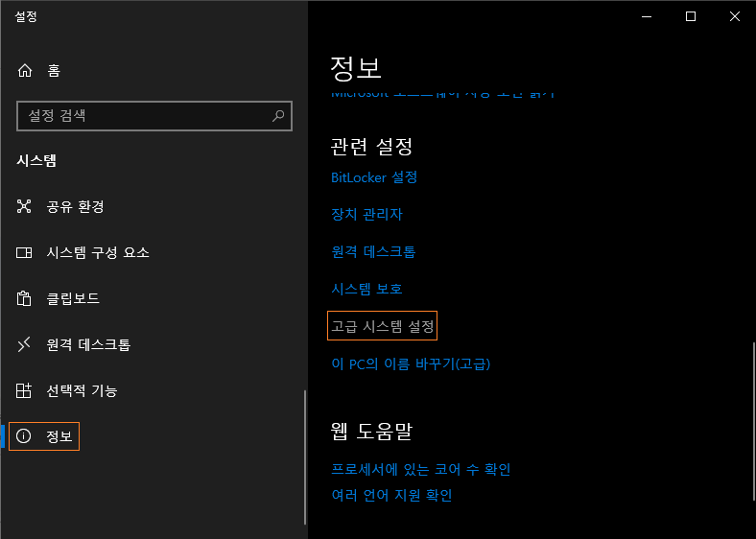Click the 원격 데스크톱 sidebar icon

24,344
